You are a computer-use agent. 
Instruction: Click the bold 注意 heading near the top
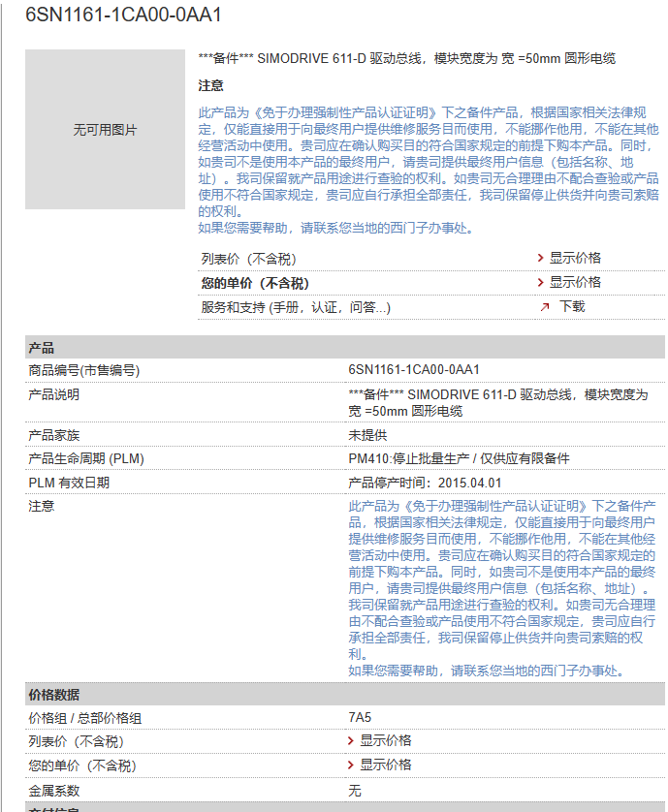click(x=210, y=86)
